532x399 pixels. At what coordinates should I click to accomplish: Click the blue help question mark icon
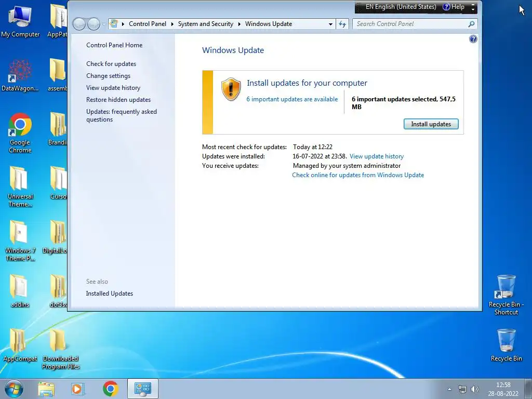[x=473, y=39]
